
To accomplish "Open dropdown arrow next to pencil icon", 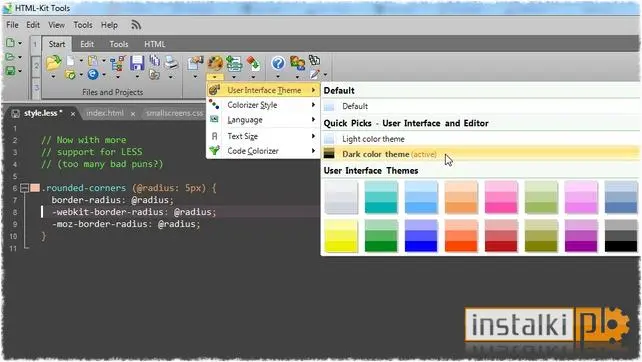I will [325, 75].
